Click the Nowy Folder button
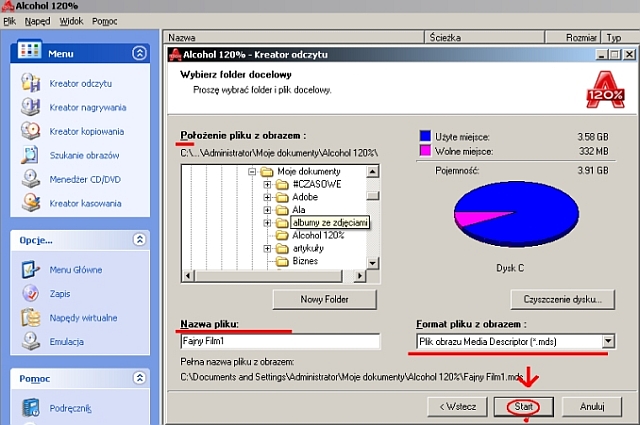The width and height of the screenshot is (640, 425). [324, 299]
